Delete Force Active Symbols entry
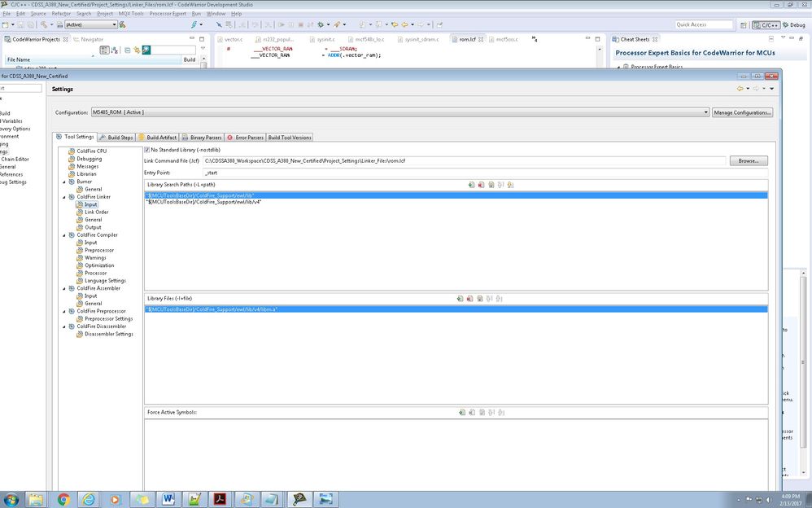Viewport: 812px width, 508px height. (x=472, y=413)
